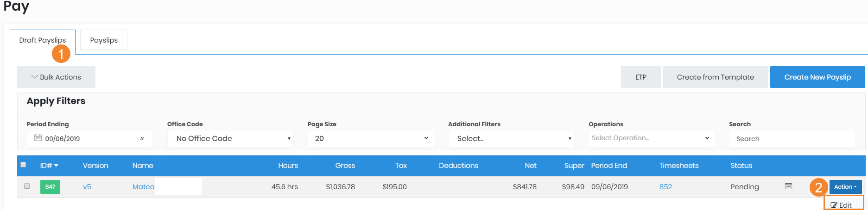Select the Draft Payslips tab
The height and width of the screenshot is (210, 868).
(x=42, y=40)
